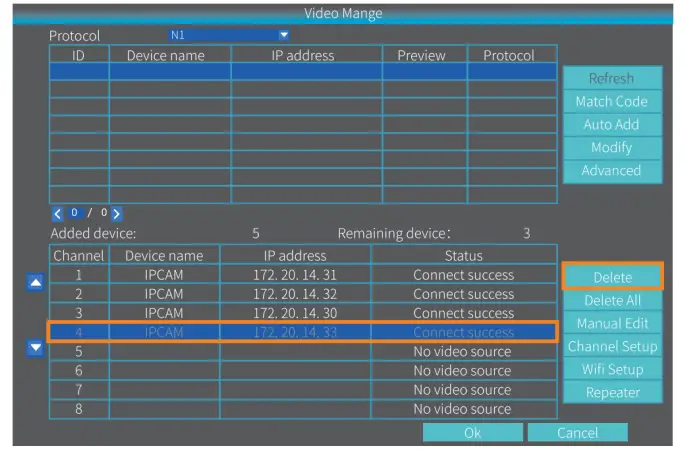Viewport: 685px width, 451px height.
Task: Click the Status column header
Action: [x=464, y=255]
